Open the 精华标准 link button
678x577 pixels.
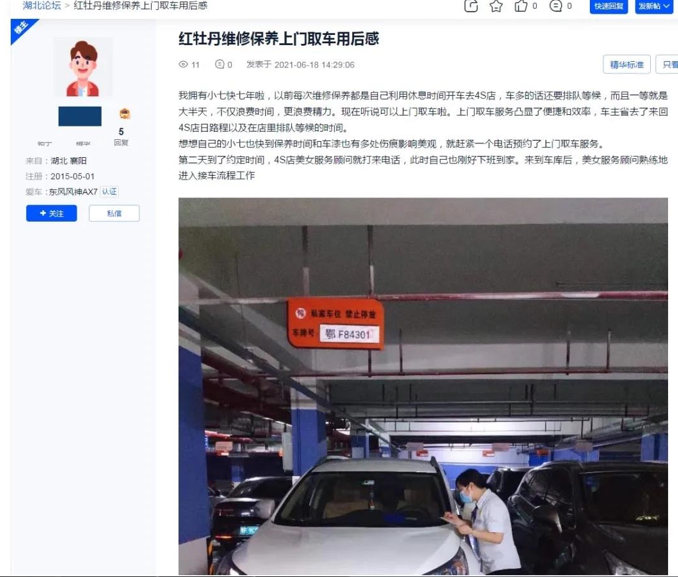coord(627,64)
